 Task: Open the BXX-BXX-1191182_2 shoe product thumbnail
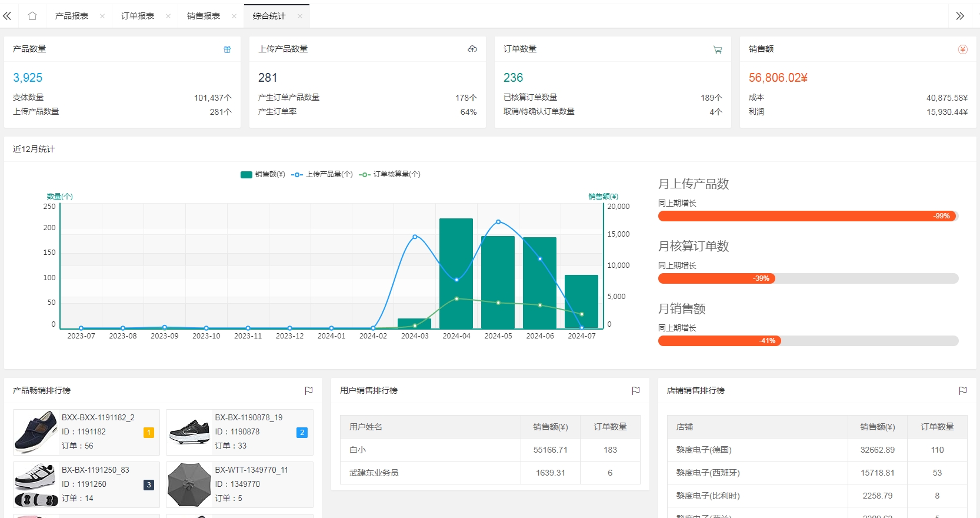[x=36, y=432]
